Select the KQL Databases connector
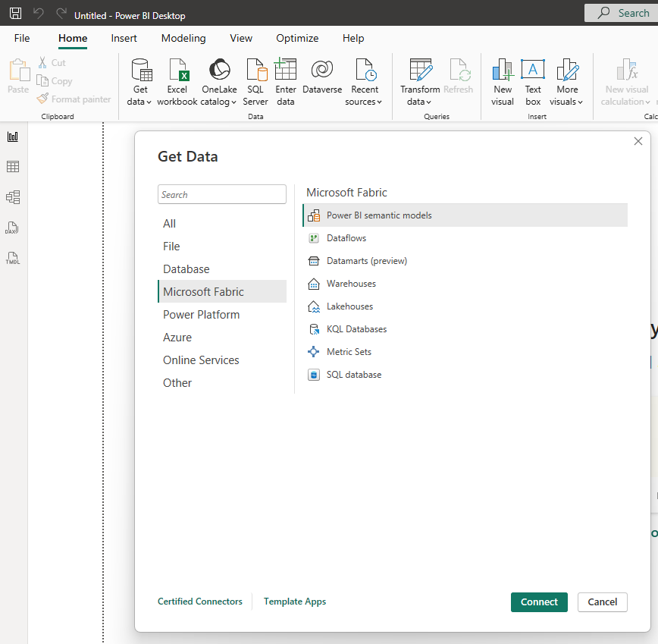The image size is (658, 644). pos(465,328)
